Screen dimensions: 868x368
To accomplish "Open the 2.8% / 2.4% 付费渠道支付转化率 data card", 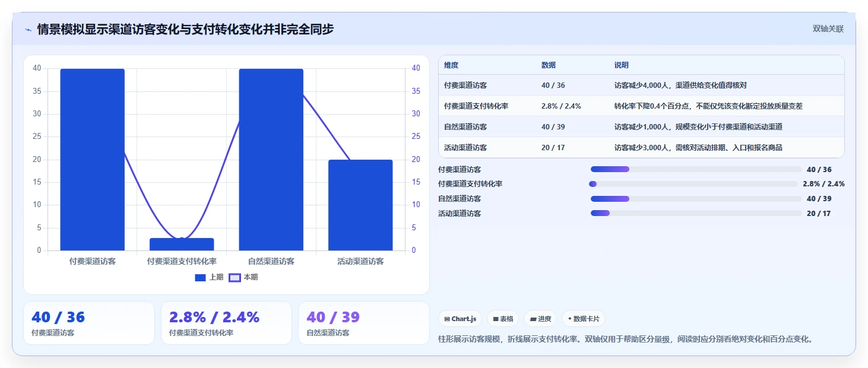I will click(226, 323).
